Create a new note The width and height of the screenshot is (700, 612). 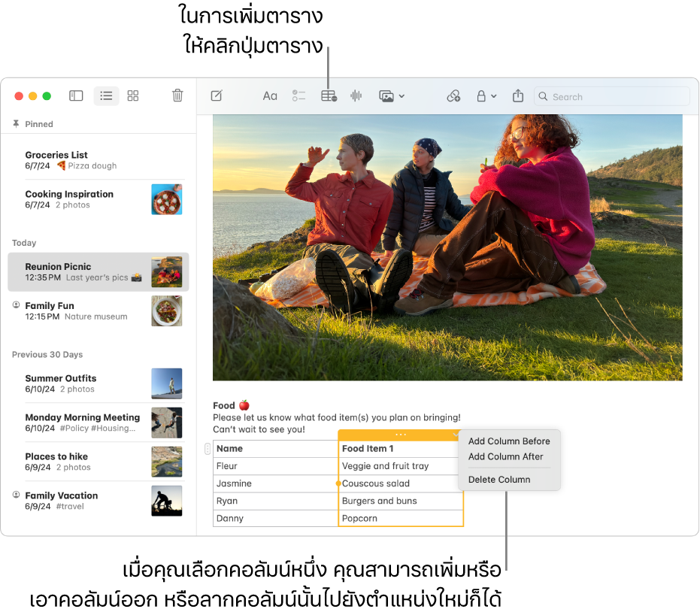[x=217, y=95]
